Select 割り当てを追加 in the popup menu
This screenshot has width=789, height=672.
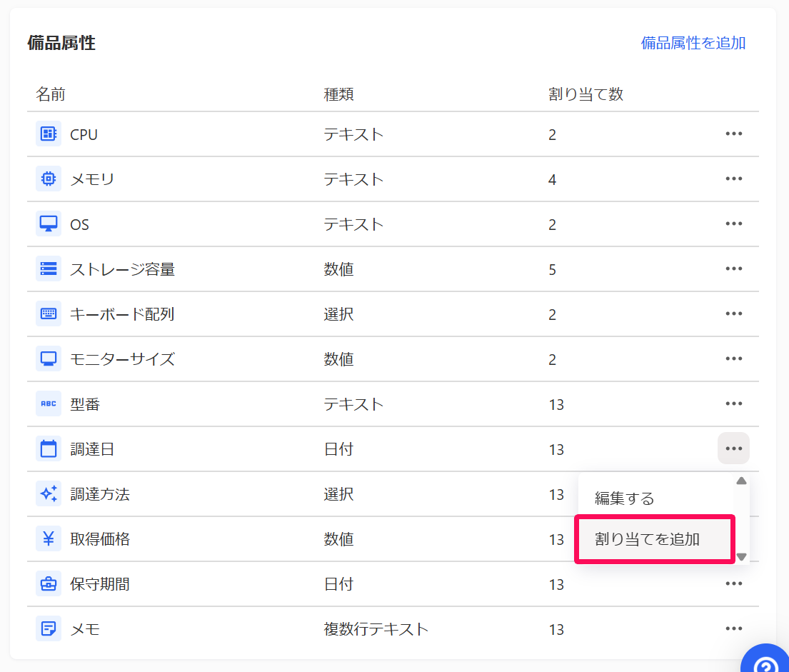point(648,539)
